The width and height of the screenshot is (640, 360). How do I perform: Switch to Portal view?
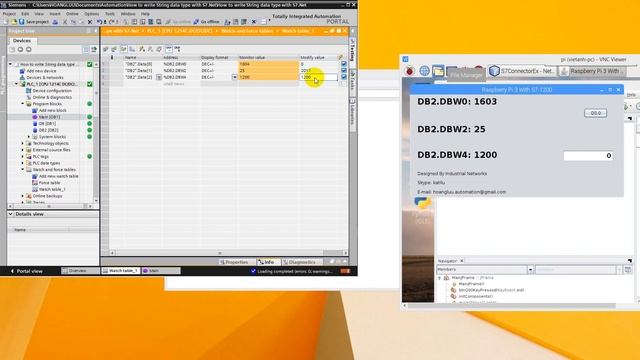coord(27,271)
